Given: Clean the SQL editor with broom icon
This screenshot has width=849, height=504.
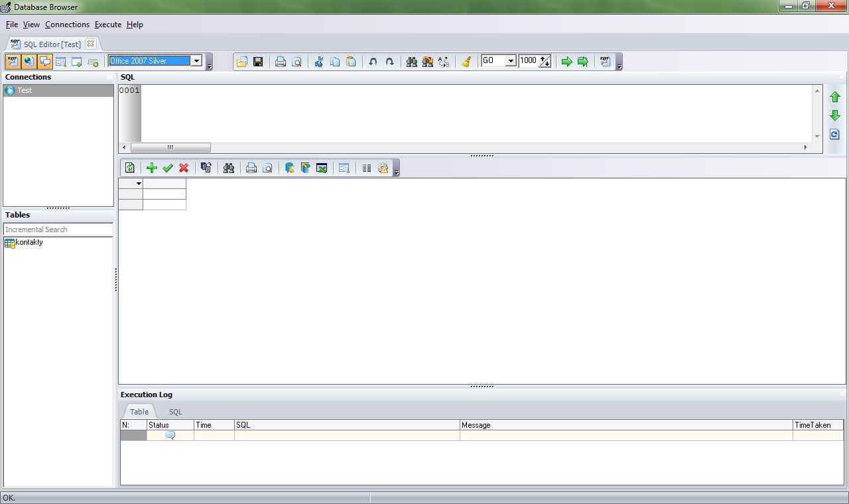Looking at the screenshot, I should point(466,61).
